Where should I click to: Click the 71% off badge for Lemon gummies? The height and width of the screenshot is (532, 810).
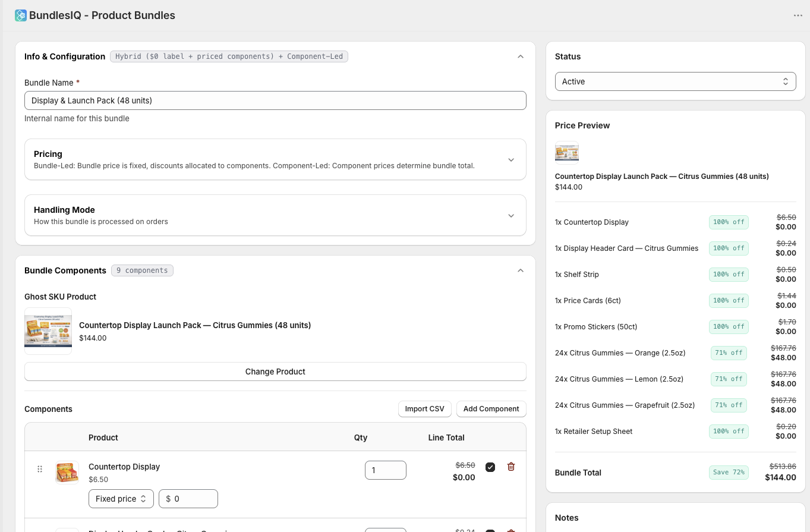pos(729,379)
